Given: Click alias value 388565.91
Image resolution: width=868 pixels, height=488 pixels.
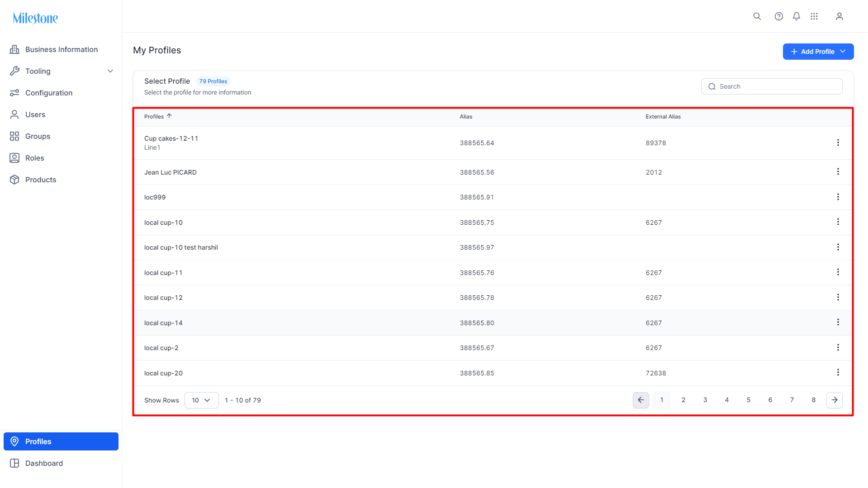Looking at the screenshot, I should [x=477, y=197].
